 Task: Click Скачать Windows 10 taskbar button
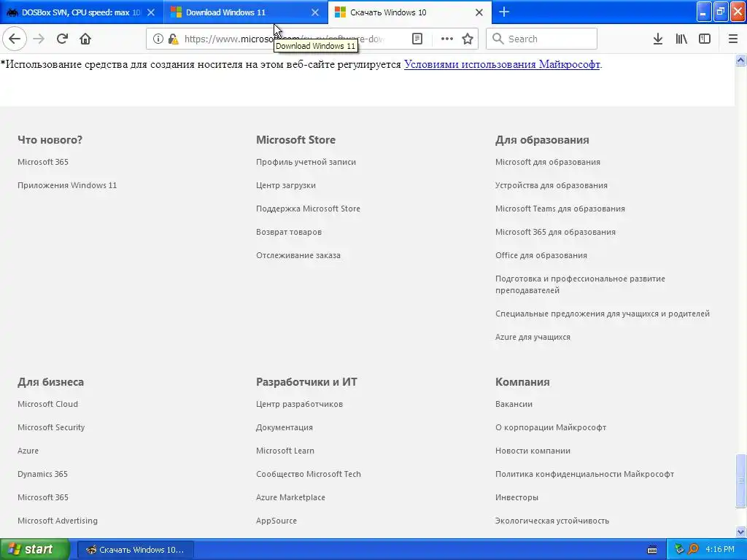tap(135, 550)
